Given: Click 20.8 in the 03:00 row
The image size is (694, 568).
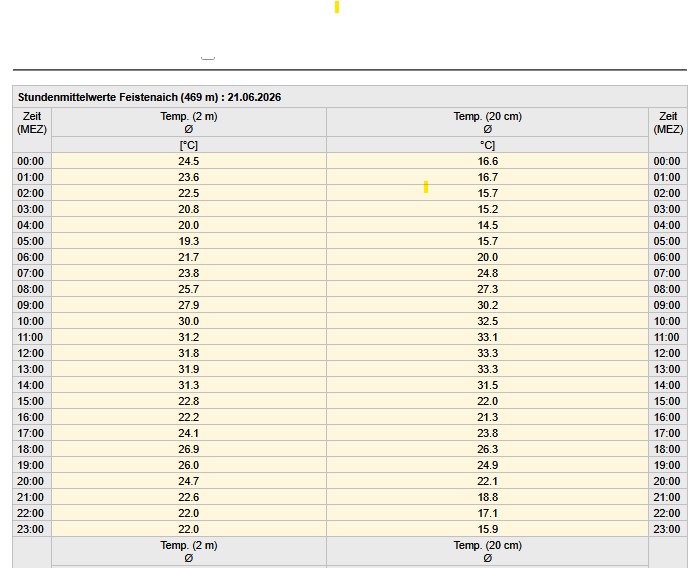Looking at the screenshot, I should tap(189, 209).
